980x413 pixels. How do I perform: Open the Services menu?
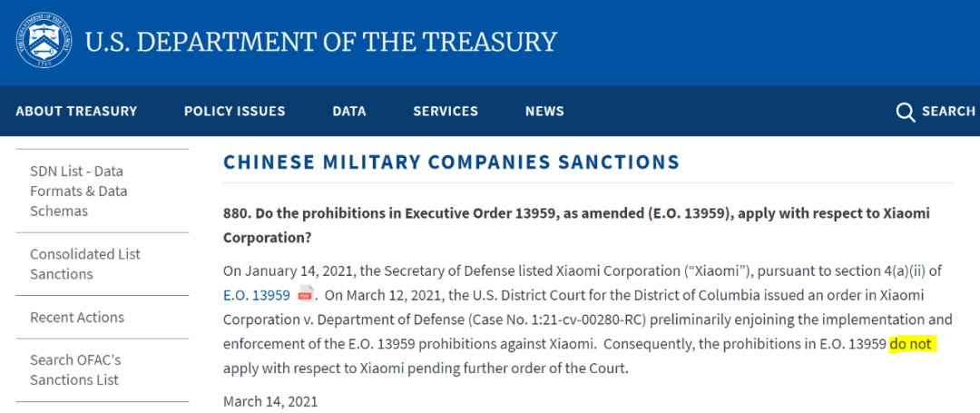(446, 112)
